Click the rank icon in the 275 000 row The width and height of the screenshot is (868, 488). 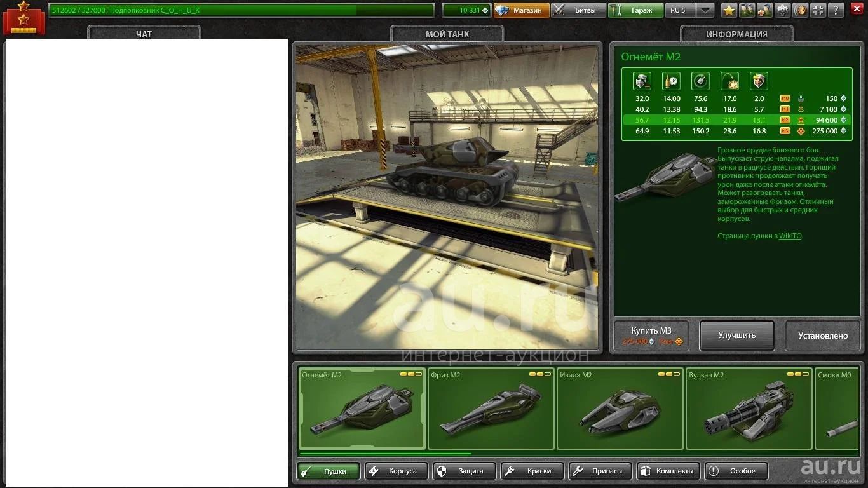click(x=801, y=131)
